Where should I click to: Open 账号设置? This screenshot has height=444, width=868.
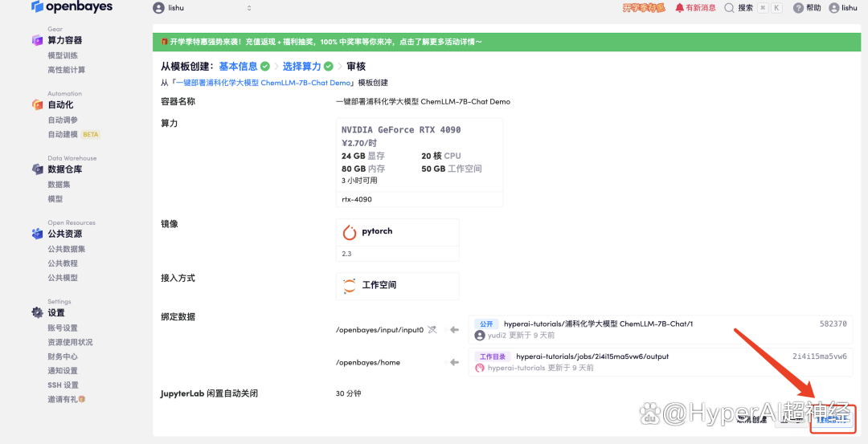[63, 328]
